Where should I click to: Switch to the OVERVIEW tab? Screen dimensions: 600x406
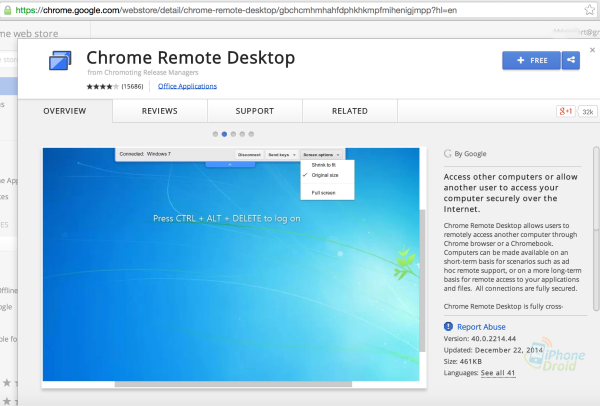65,111
